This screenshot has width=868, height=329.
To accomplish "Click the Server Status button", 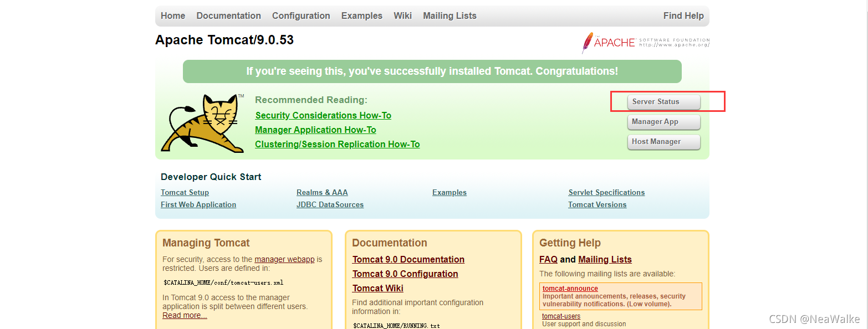I will (x=663, y=102).
